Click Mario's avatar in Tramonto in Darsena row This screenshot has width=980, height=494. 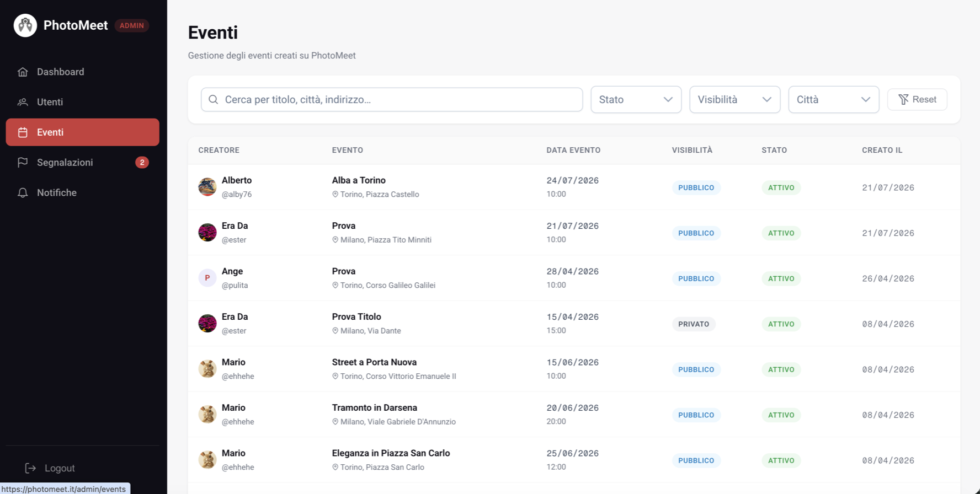point(207,414)
